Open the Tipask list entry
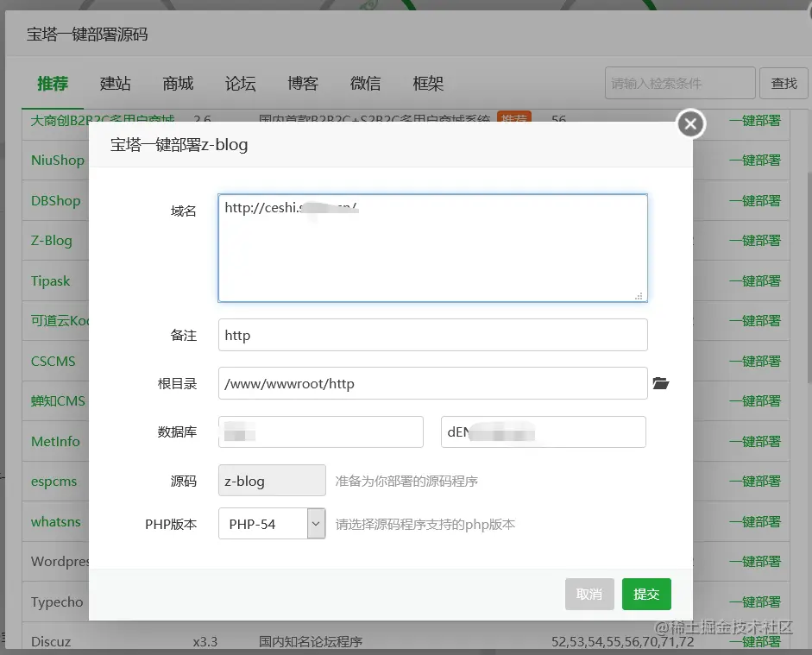The height and width of the screenshot is (655, 812). (50, 280)
